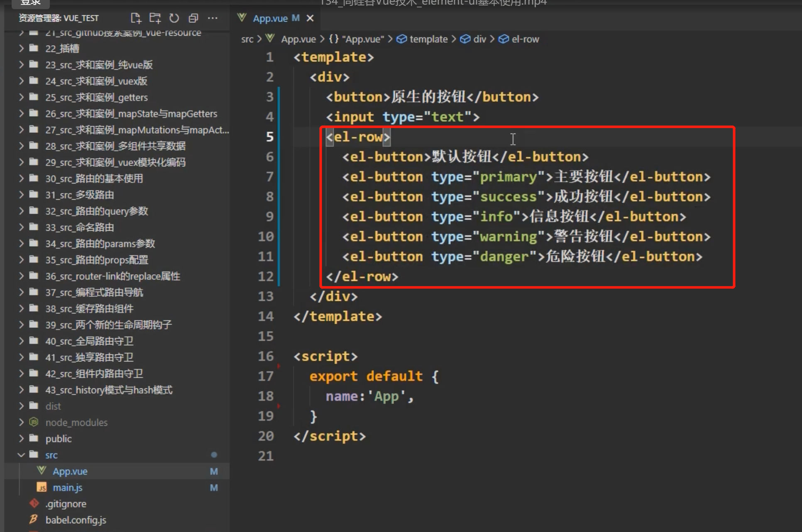Click the node_modules folder icon

pyautogui.click(x=34, y=422)
